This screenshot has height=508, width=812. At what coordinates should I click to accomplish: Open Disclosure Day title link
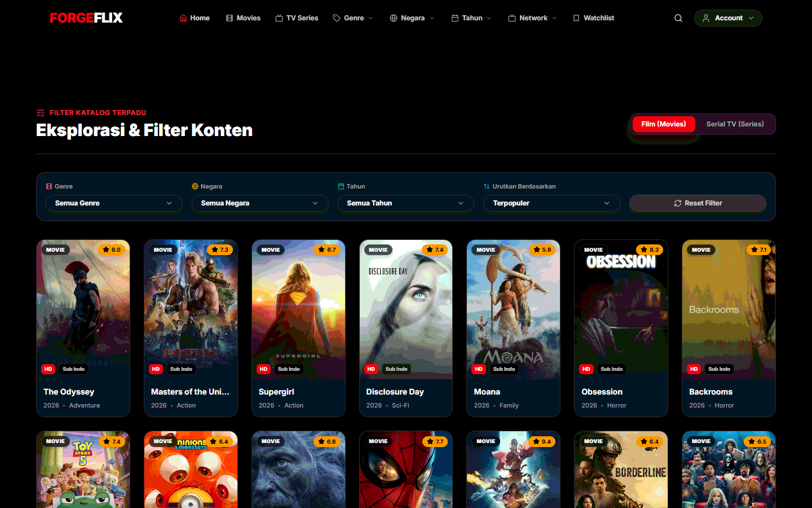[395, 392]
